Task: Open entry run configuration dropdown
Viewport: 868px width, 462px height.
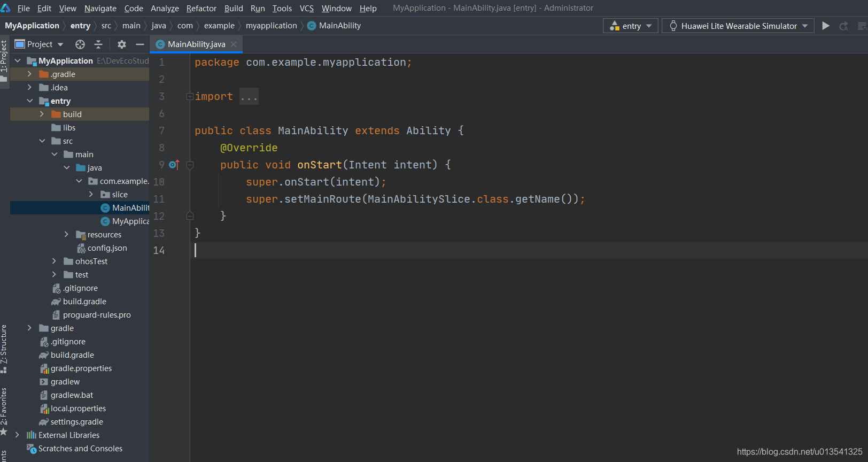Action: point(631,26)
